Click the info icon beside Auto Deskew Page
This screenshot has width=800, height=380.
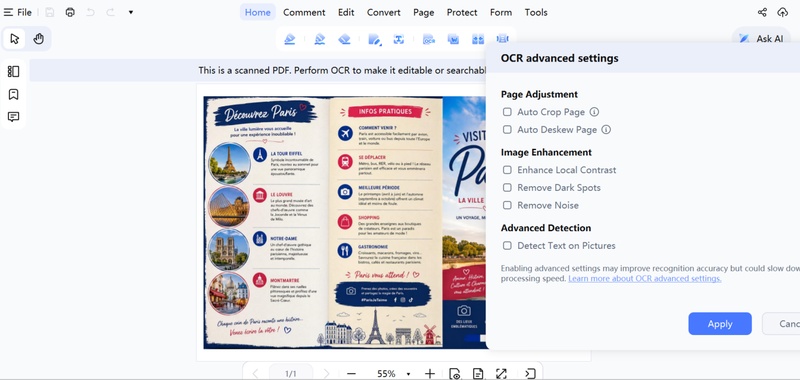click(x=606, y=130)
